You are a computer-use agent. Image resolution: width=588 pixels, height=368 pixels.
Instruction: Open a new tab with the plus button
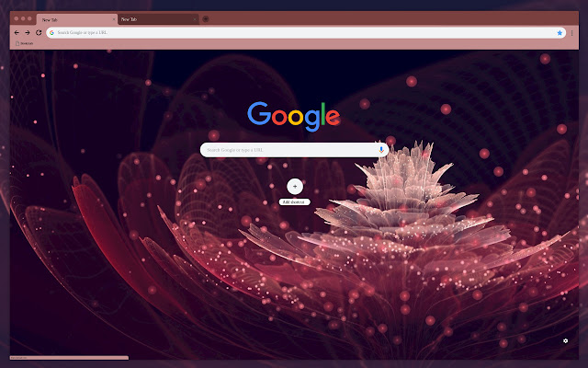point(206,19)
